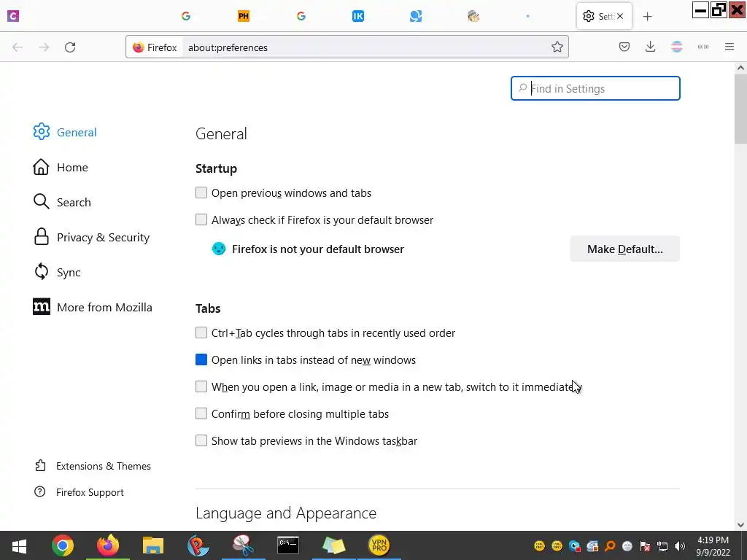Open the Command Prompt taskbar icon
Screen dimensions: 747x560
(288, 545)
